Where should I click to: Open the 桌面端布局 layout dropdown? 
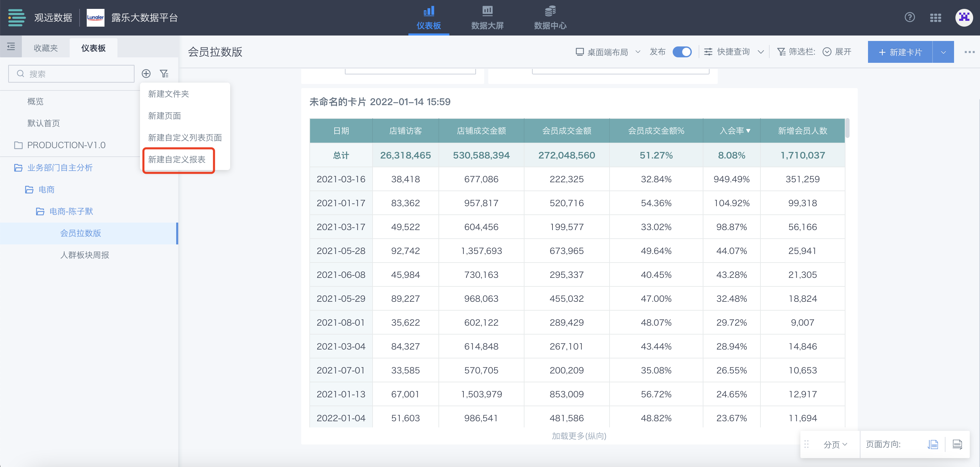pos(638,52)
